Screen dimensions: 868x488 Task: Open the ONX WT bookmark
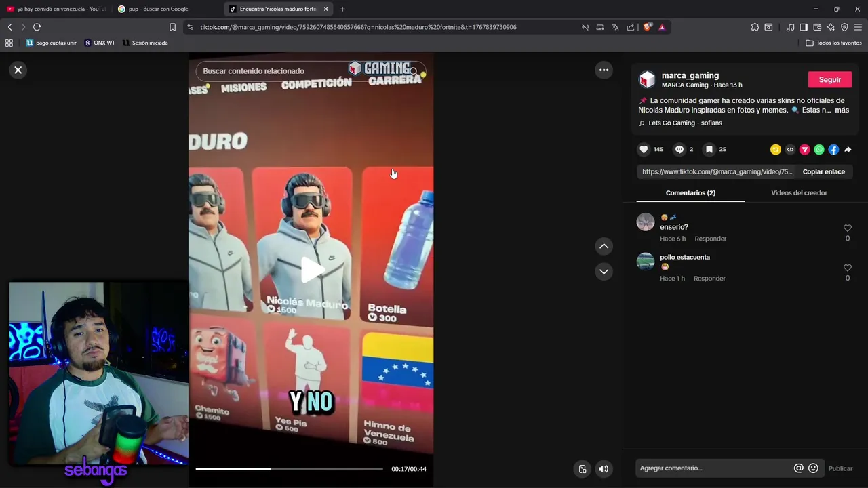tap(100, 43)
